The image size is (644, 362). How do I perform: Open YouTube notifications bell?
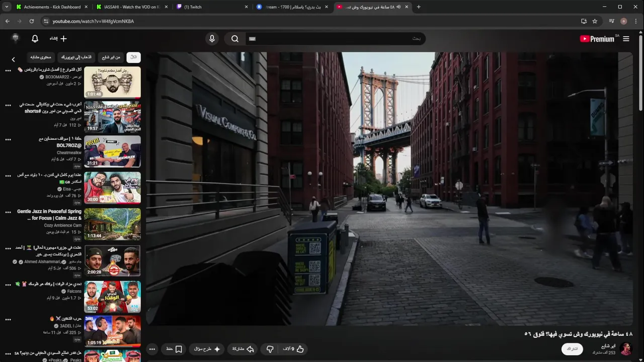35,39
